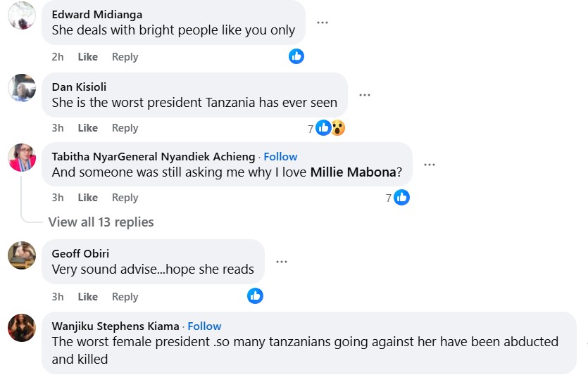The height and width of the screenshot is (375, 588).
Task: Open more options on Geoff Obiri's comment
Action: 282,262
